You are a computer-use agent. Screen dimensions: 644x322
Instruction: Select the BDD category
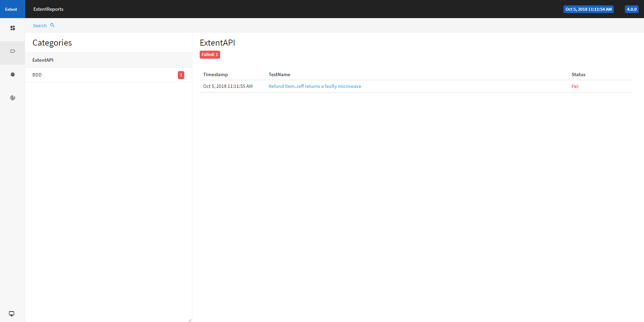tap(37, 75)
